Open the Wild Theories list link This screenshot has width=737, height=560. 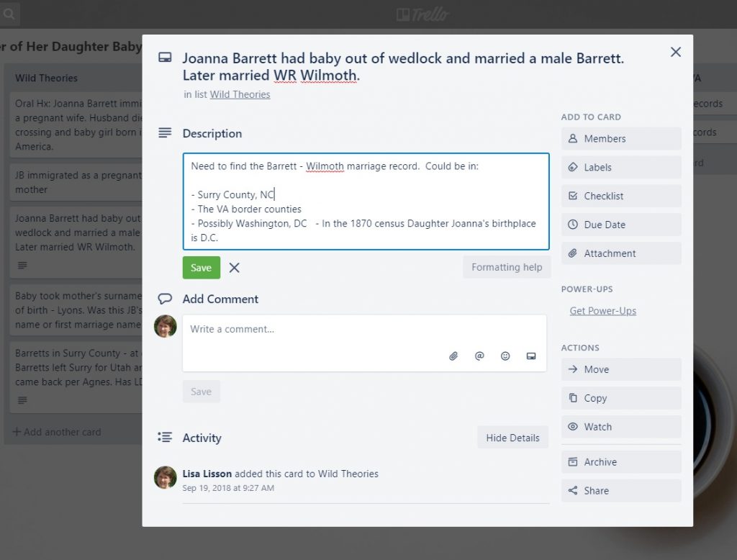(240, 94)
